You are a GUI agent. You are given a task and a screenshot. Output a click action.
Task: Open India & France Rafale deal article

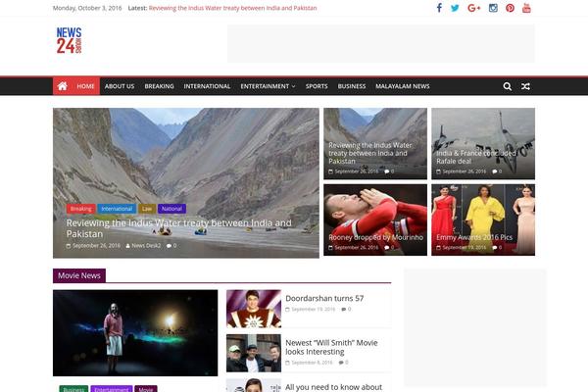(476, 157)
